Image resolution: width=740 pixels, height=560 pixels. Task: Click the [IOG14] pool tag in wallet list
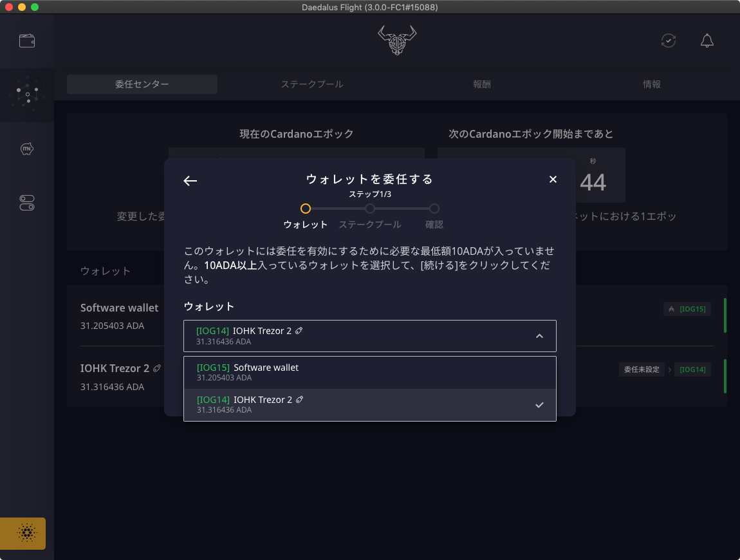click(x=692, y=369)
